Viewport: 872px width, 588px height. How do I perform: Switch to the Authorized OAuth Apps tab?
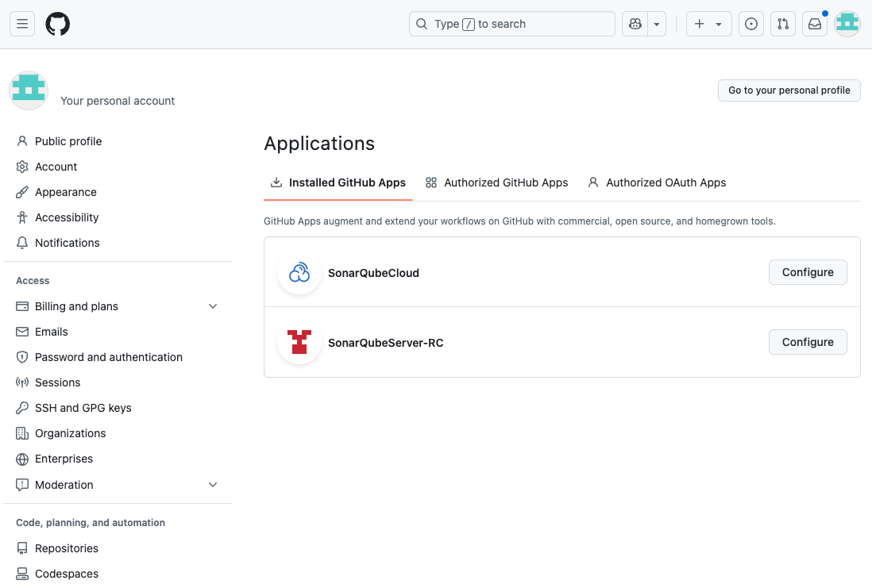(657, 183)
